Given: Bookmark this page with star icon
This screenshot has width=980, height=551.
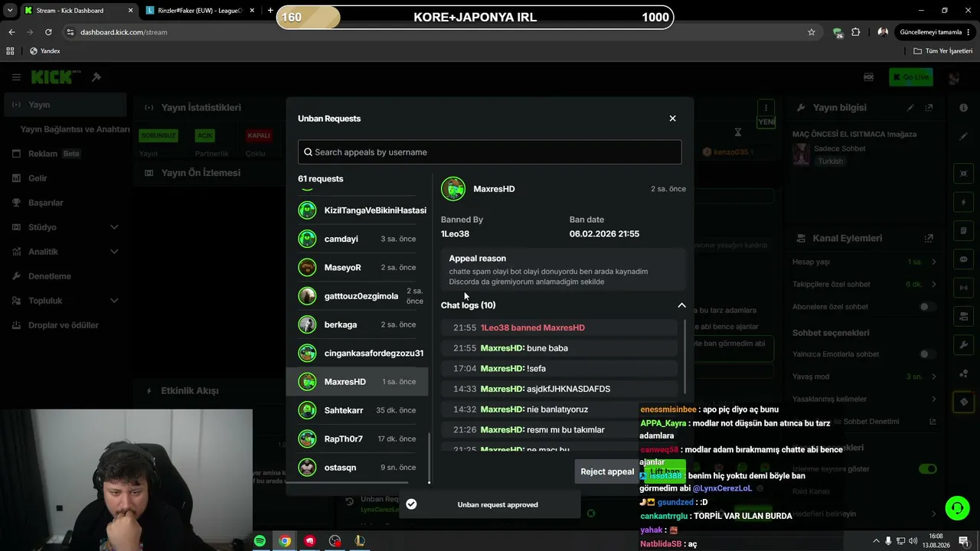Looking at the screenshot, I should coord(812,32).
